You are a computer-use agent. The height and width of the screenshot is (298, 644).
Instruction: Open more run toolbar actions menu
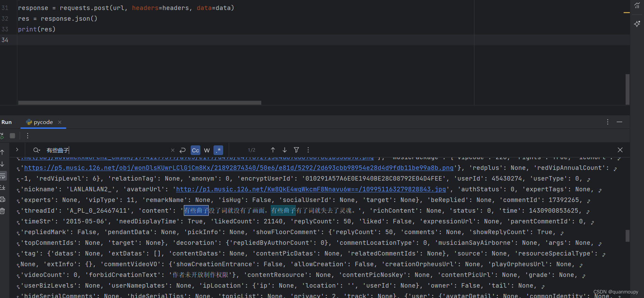28,136
